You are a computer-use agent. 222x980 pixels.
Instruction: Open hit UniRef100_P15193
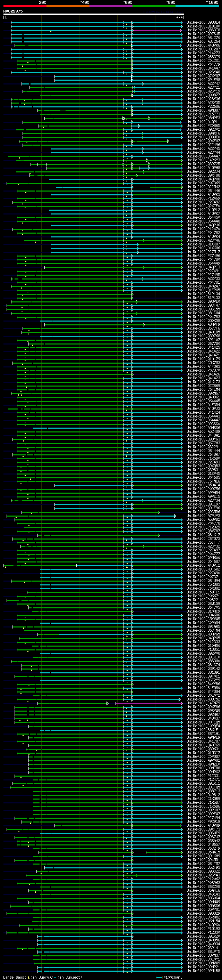pos(203,929)
